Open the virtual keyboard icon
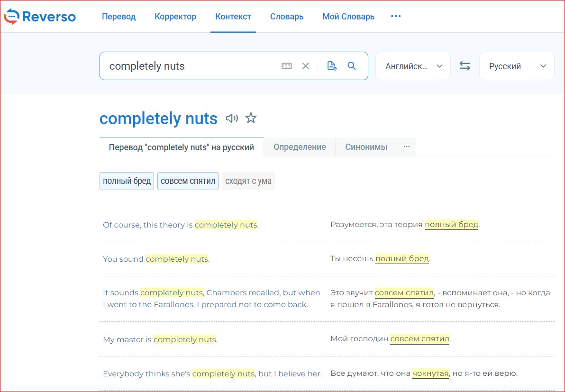Viewport: 565px width, 392px height. [287, 66]
